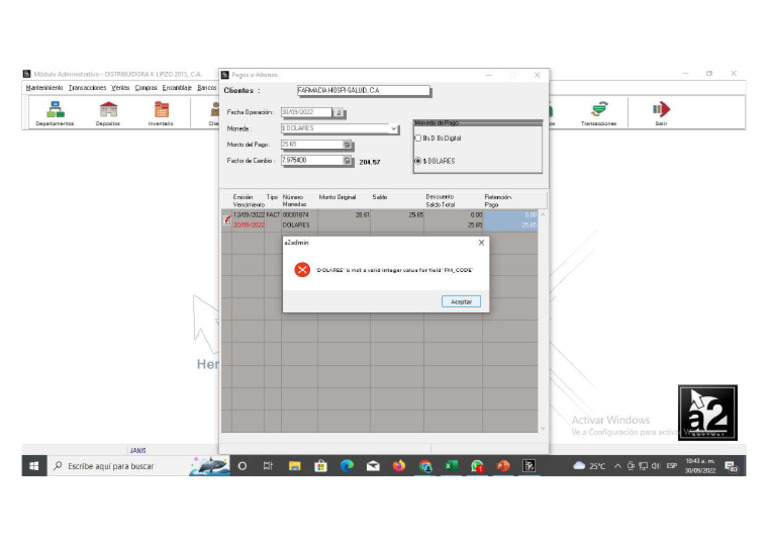Click the Clientes name field
The width and height of the screenshot is (768, 543).
(x=363, y=91)
